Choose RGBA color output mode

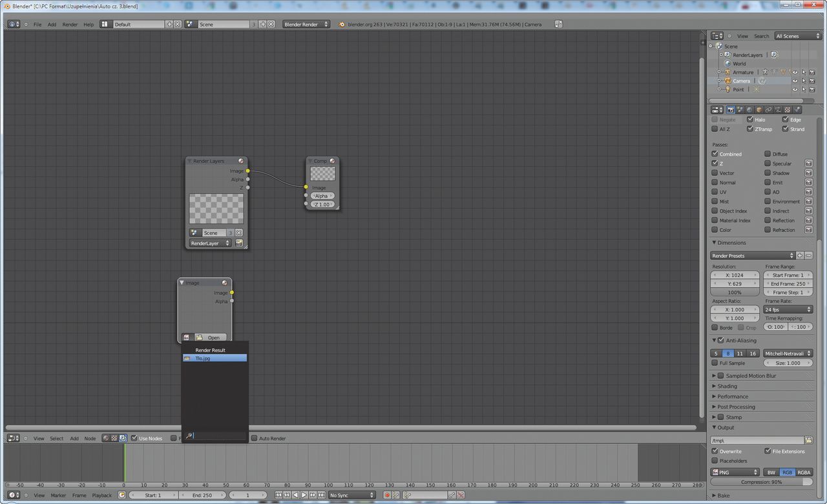(804, 472)
